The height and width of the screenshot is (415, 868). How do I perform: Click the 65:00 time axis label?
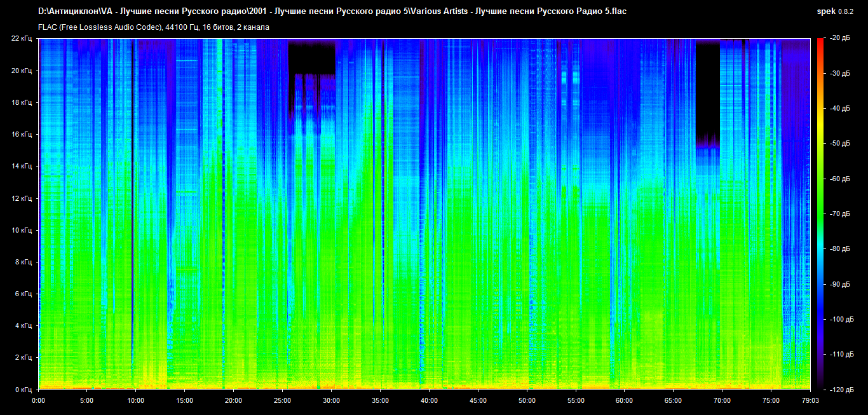[673, 401]
